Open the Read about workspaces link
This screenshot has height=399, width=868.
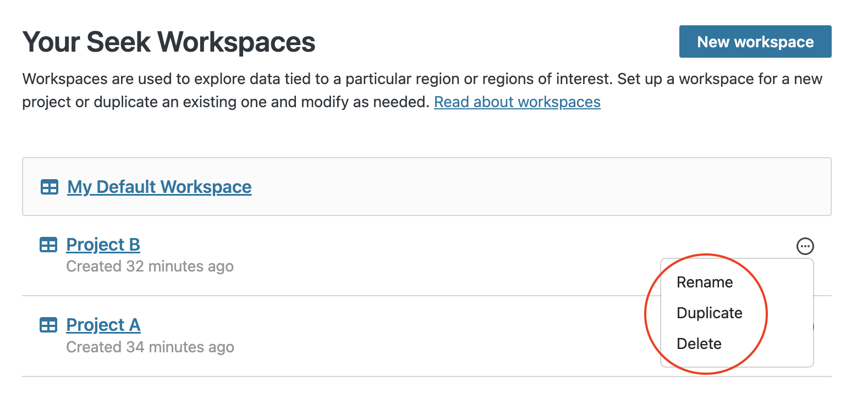point(517,102)
